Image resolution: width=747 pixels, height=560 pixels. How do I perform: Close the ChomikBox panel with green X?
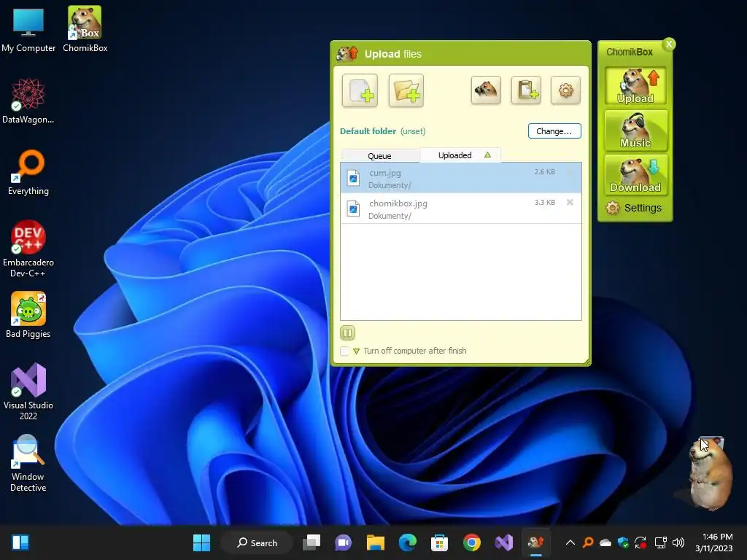click(x=669, y=44)
